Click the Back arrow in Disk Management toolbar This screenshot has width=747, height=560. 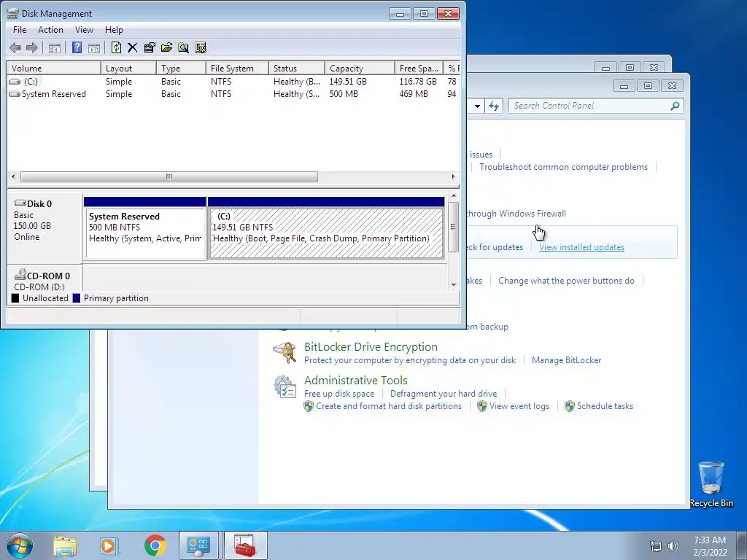tap(15, 47)
